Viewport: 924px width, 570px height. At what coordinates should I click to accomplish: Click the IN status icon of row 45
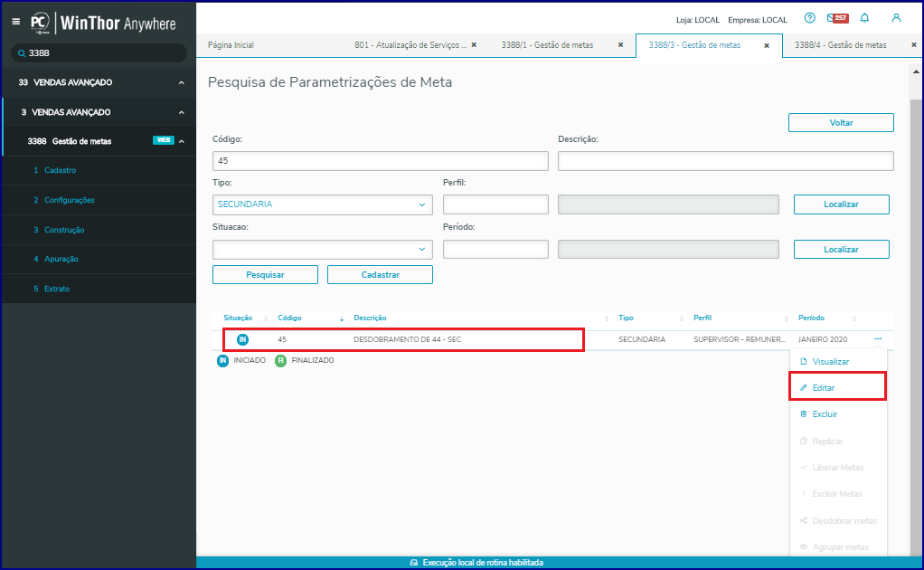click(x=243, y=339)
